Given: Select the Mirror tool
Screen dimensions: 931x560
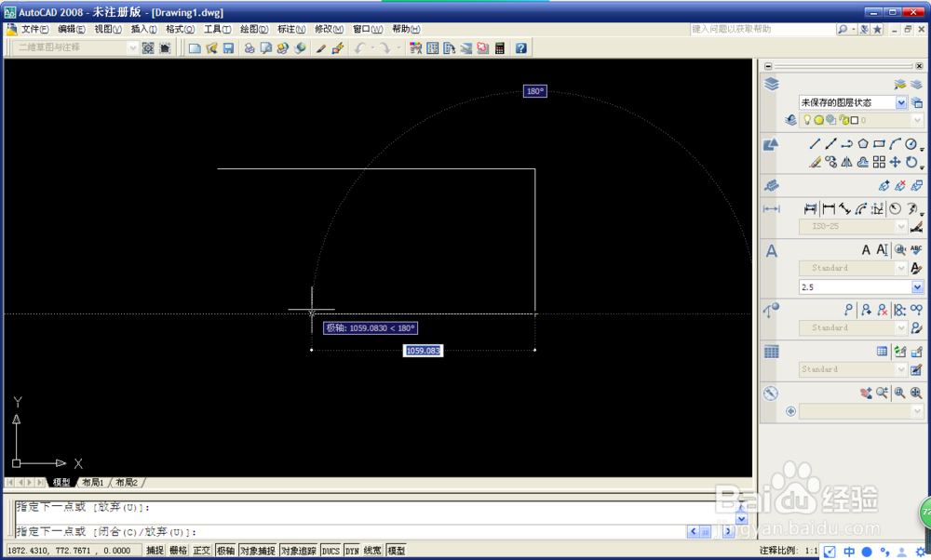Looking at the screenshot, I should 846,161.
